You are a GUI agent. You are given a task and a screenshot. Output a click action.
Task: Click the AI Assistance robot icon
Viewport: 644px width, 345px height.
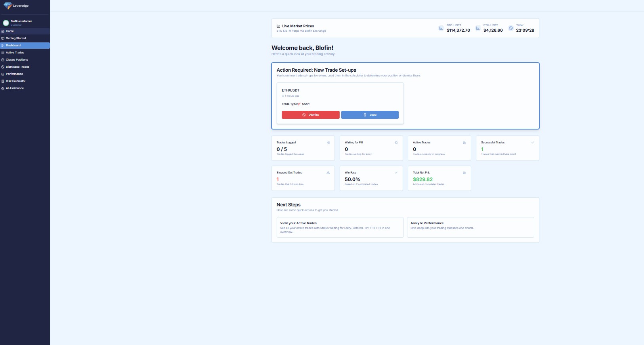3,88
